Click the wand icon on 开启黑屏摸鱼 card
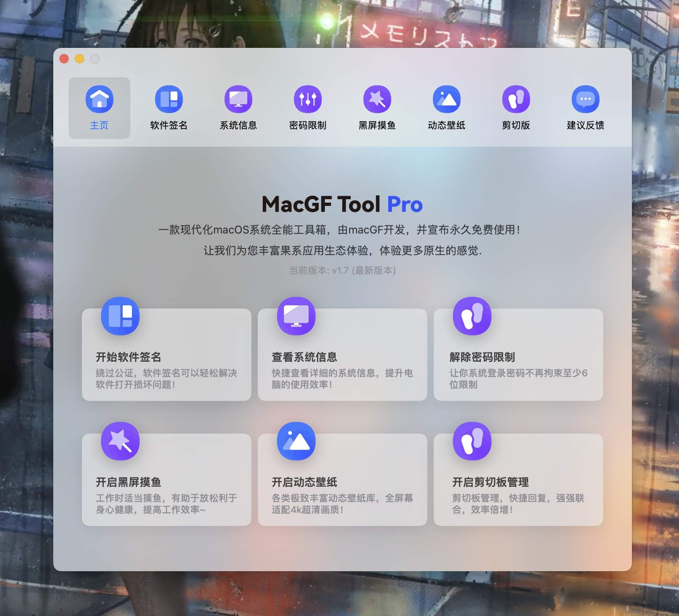The height and width of the screenshot is (616, 679). coord(120,441)
